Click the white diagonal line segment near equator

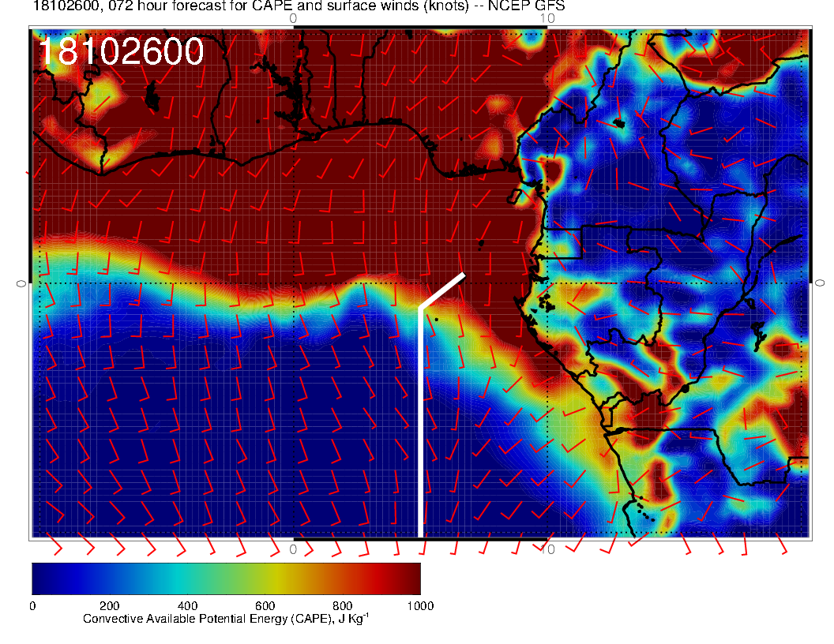[442, 290]
